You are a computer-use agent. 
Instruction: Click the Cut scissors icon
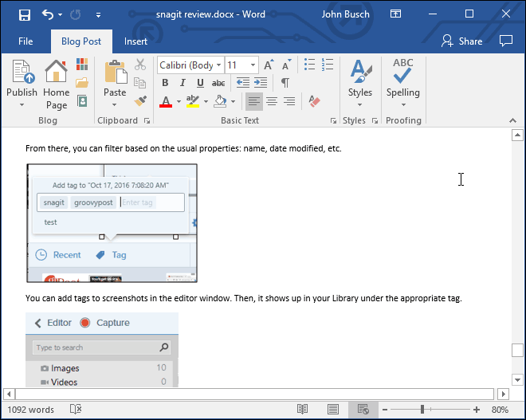pos(140,65)
